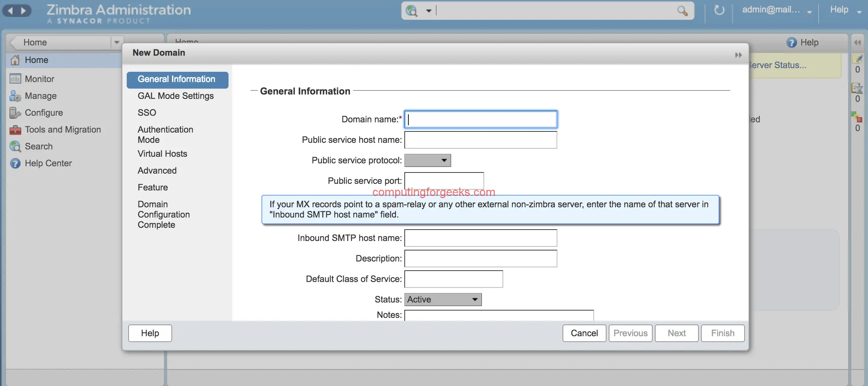
Task: Open the General Information wizard step
Action: pyautogui.click(x=177, y=79)
